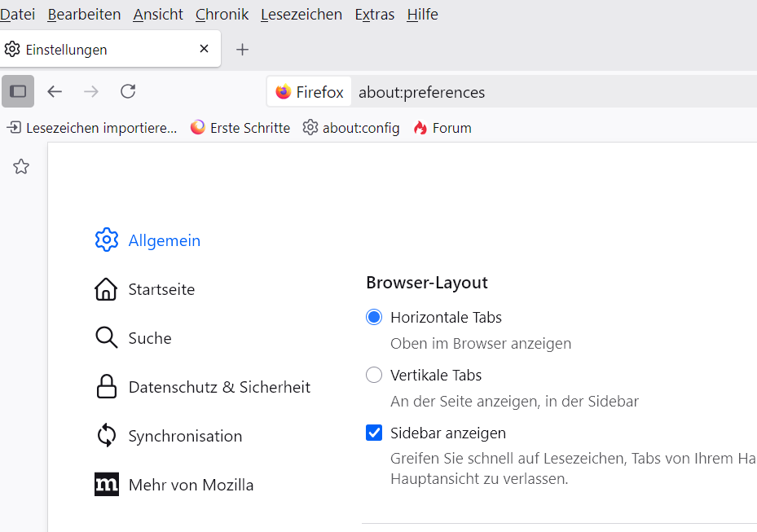Go back with the back arrow
This screenshot has width=757, height=532.
click(55, 91)
